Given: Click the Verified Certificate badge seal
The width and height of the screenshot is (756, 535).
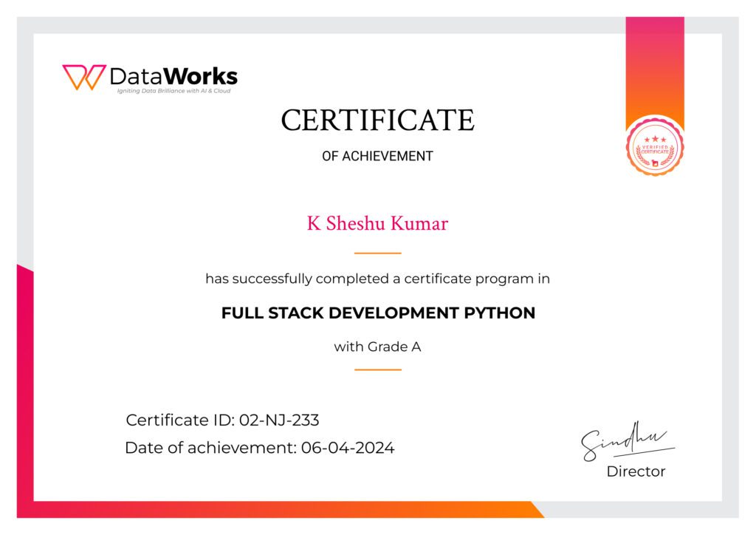Looking at the screenshot, I should pyautogui.click(x=654, y=146).
